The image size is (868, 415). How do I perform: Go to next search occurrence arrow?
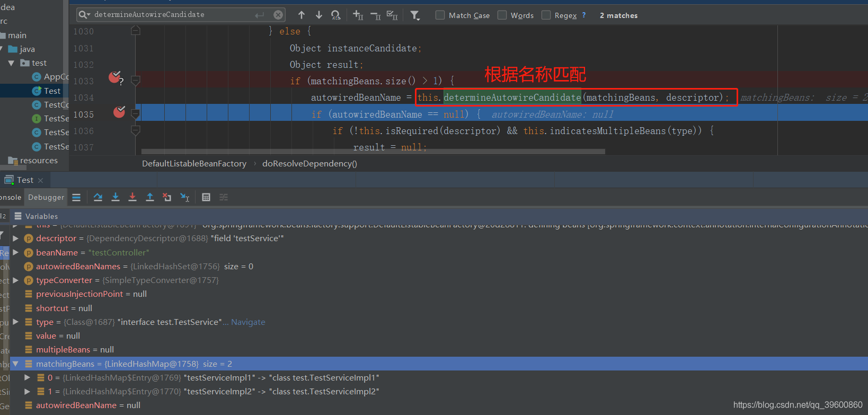(x=319, y=15)
